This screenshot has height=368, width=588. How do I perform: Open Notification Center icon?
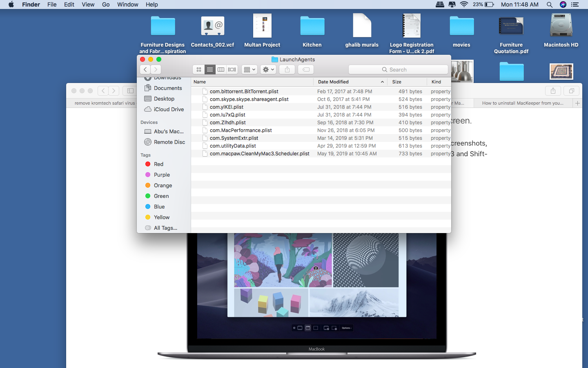(x=575, y=4)
